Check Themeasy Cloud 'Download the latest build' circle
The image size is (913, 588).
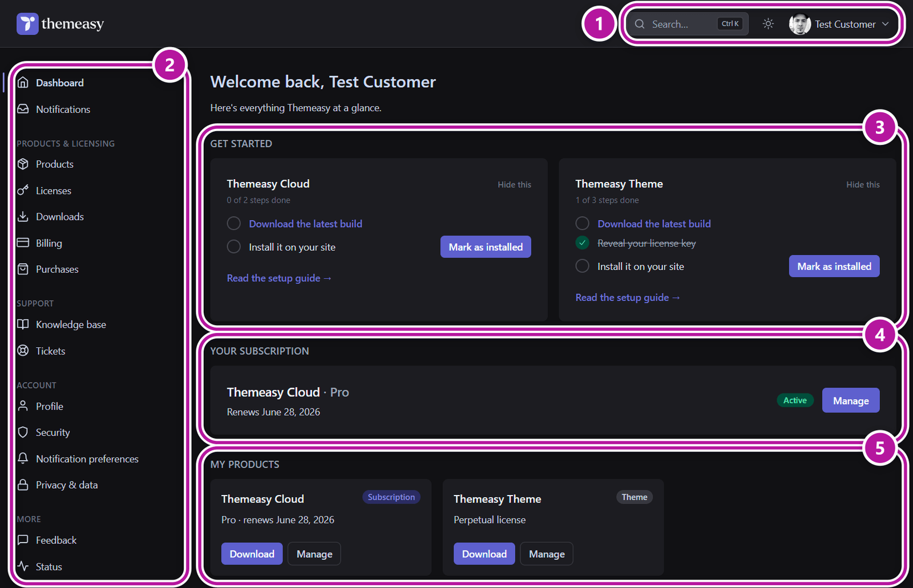[x=233, y=224]
